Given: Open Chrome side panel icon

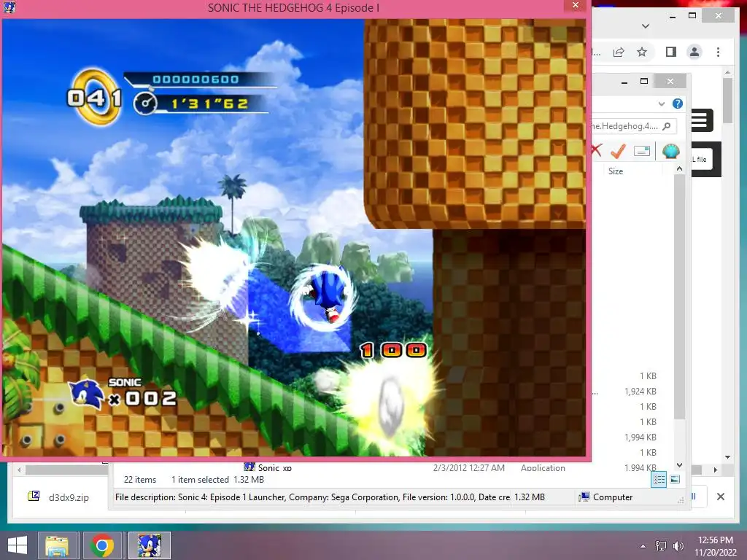Looking at the screenshot, I should pyautogui.click(x=671, y=52).
